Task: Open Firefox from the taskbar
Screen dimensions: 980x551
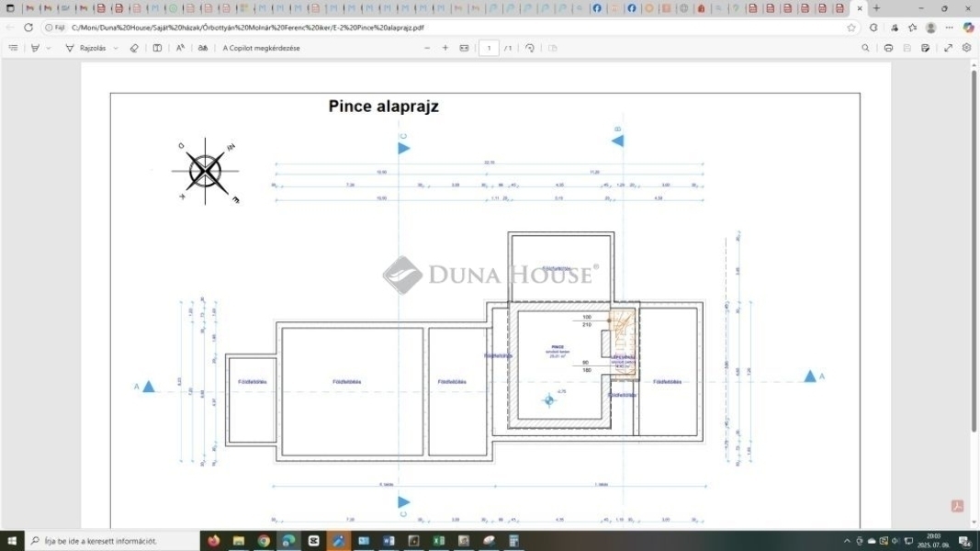Action: coord(214,541)
